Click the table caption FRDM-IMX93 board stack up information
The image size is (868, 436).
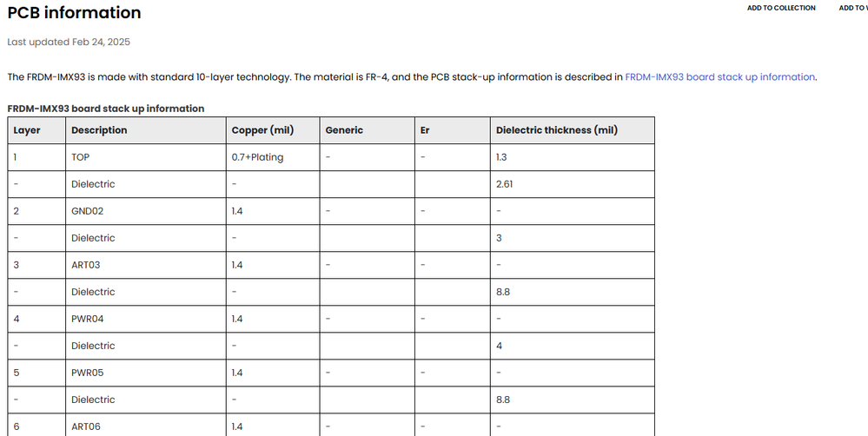point(106,109)
